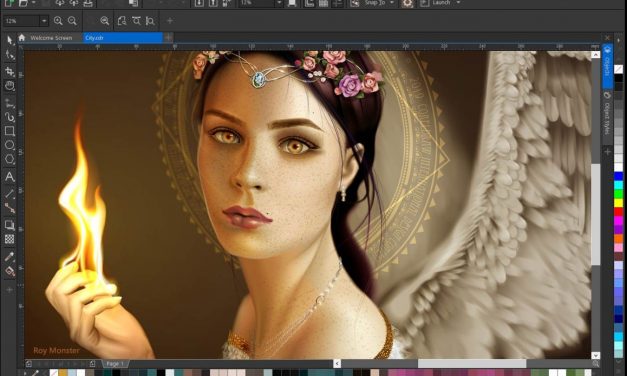This screenshot has height=376, width=627.
Task: Select the no-color swatch in right palette
Action: [x=619, y=69]
